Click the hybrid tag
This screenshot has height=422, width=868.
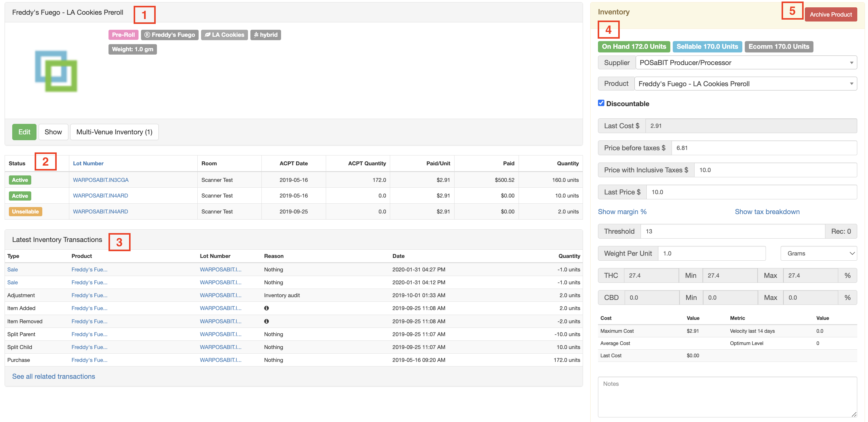(265, 35)
